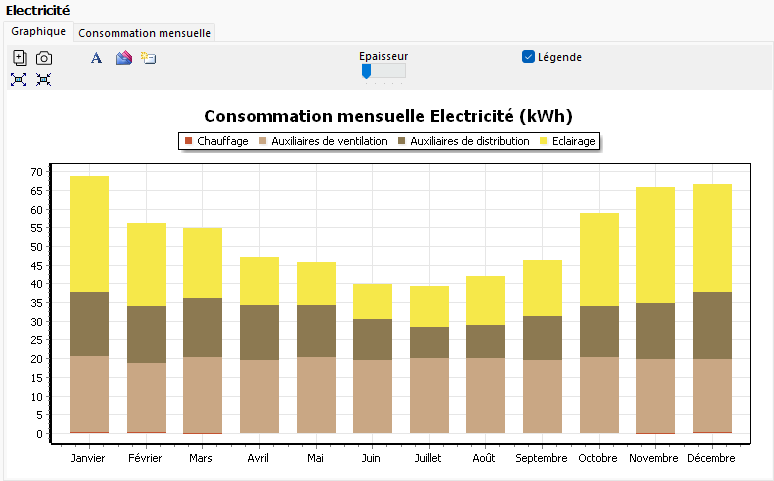Click the yellow segment of the Avril bar
Image resolution: width=774 pixels, height=481 pixels.
[259, 281]
